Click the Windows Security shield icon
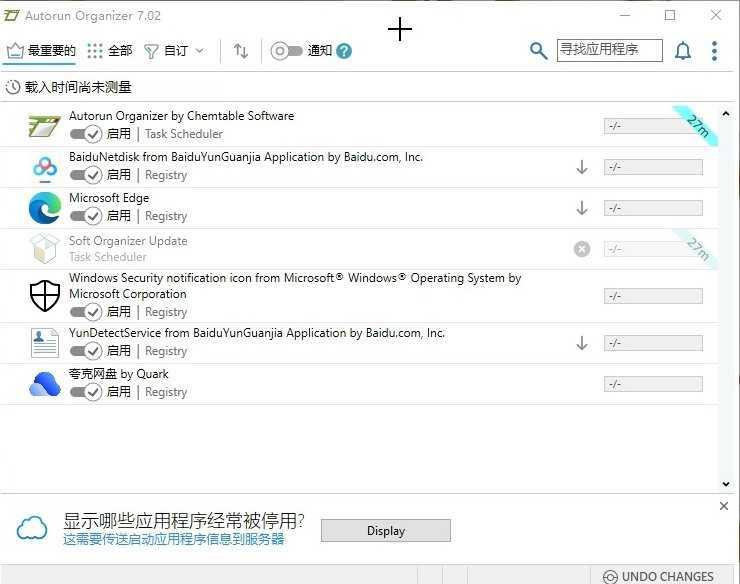 (45, 296)
